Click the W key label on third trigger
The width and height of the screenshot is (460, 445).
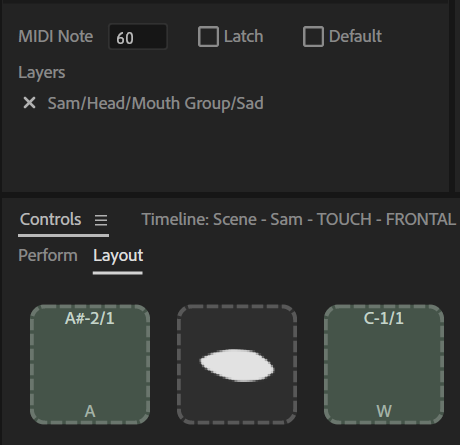click(x=384, y=411)
